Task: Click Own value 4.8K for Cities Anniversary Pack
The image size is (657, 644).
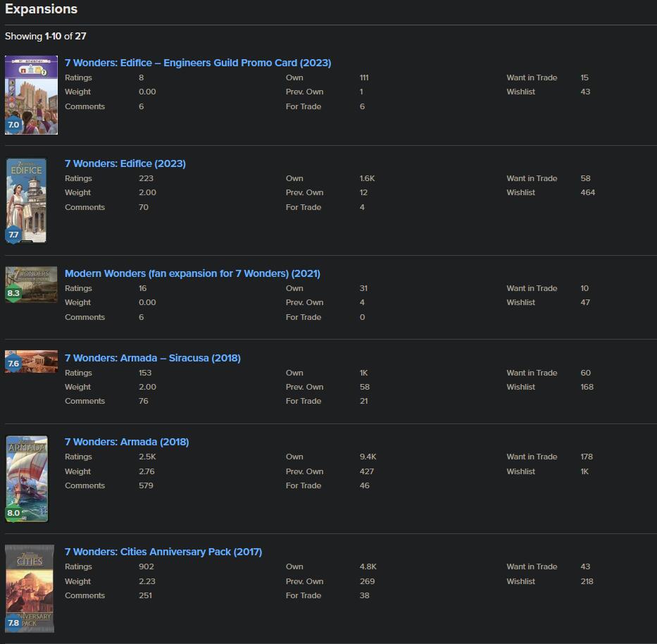Action: [368, 566]
